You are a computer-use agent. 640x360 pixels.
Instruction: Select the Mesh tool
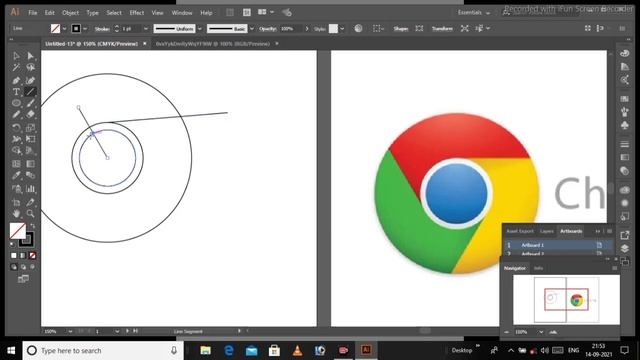pyautogui.click(x=16, y=164)
